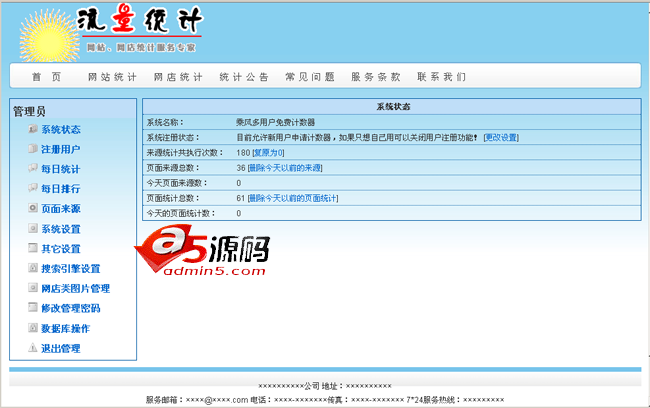Click the sun logo in the header
This screenshot has width=650, height=408.
click(x=48, y=37)
